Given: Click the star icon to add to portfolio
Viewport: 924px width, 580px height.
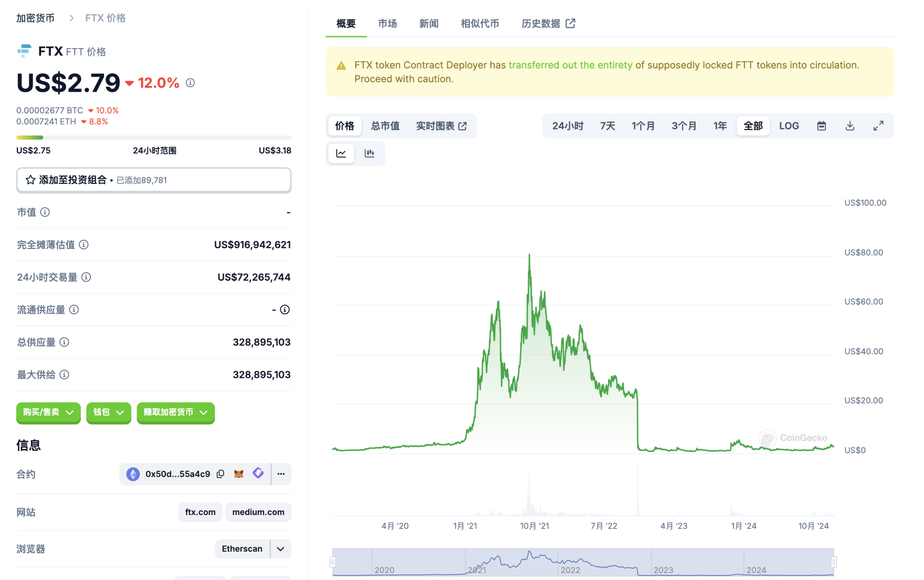Looking at the screenshot, I should (30, 180).
